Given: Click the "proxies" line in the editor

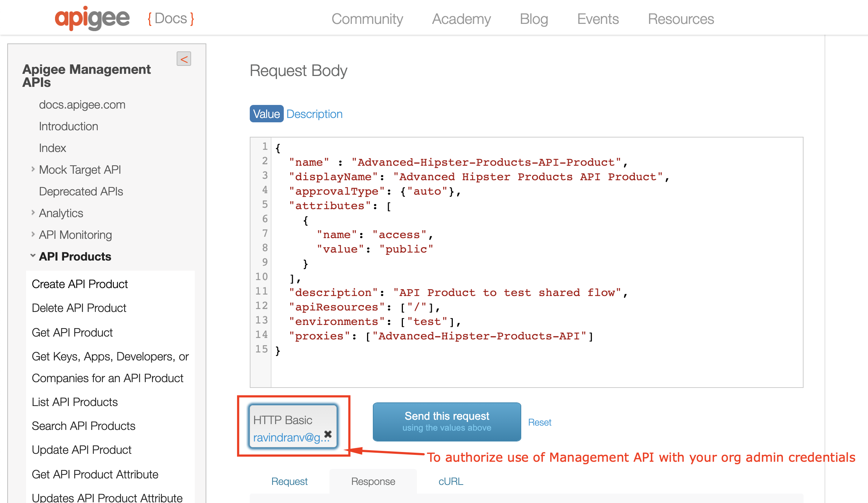Looking at the screenshot, I should 441,336.
